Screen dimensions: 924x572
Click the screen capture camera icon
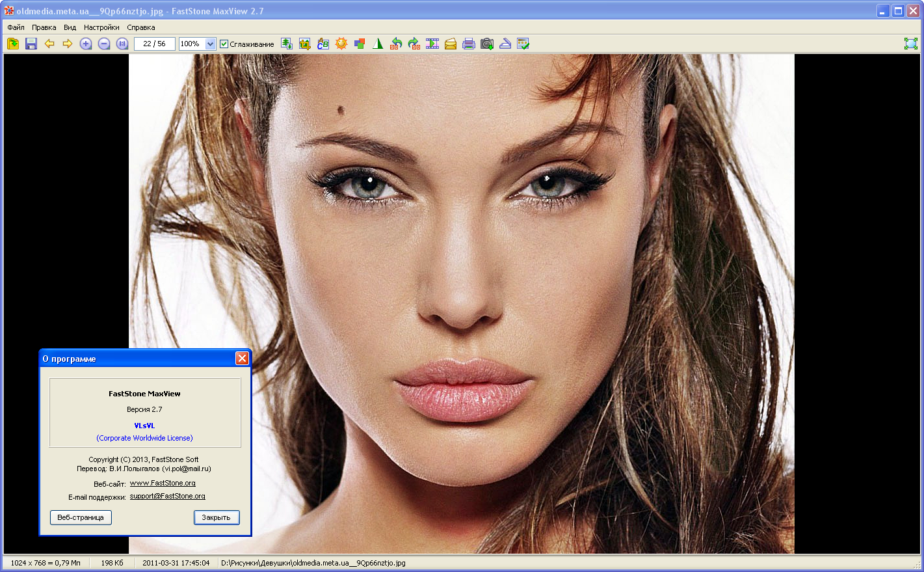(x=487, y=44)
